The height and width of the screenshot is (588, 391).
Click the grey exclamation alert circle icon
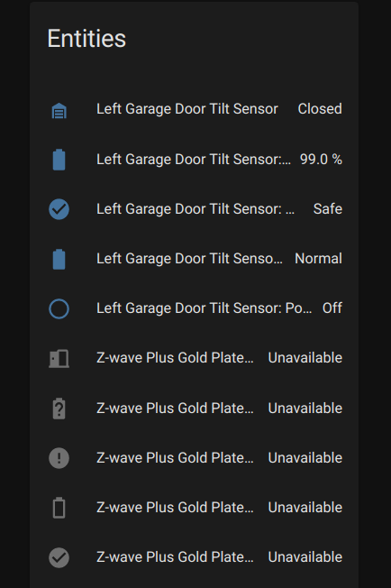[59, 458]
